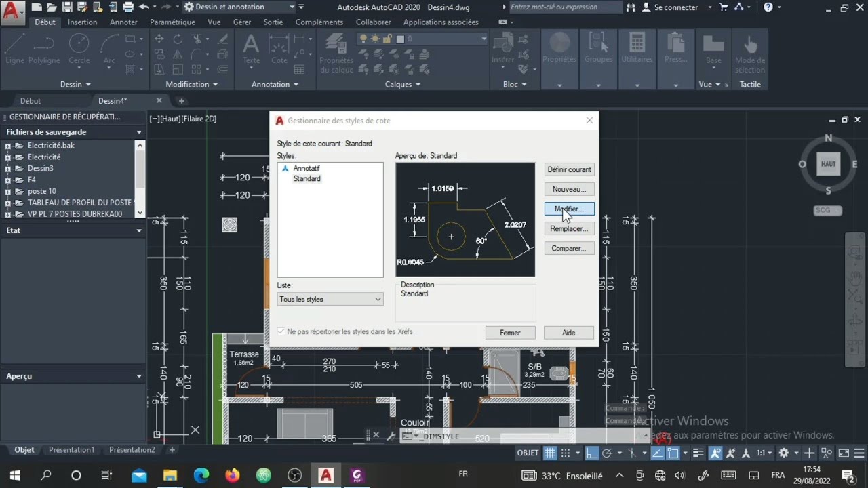Click the Fermer button
Image resolution: width=868 pixels, height=488 pixels.
(510, 333)
